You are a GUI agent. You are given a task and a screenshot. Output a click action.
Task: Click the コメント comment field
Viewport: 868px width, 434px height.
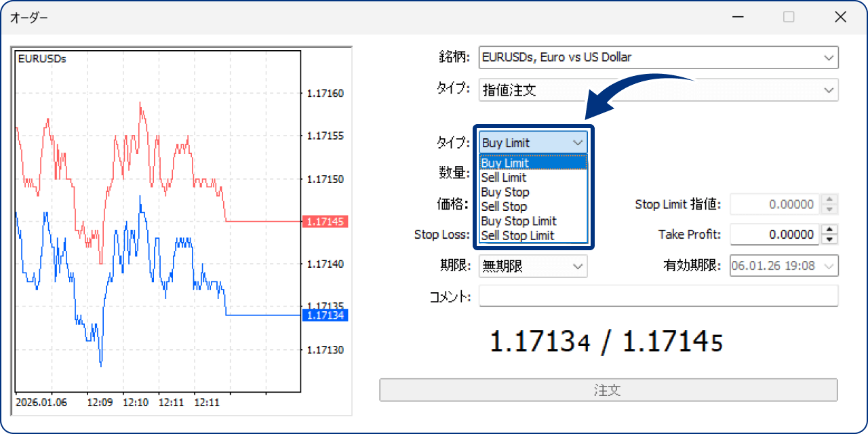[x=658, y=296]
